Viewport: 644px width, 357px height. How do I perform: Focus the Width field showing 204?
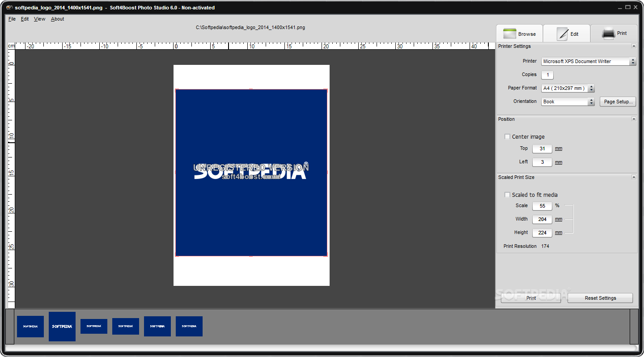(x=542, y=219)
